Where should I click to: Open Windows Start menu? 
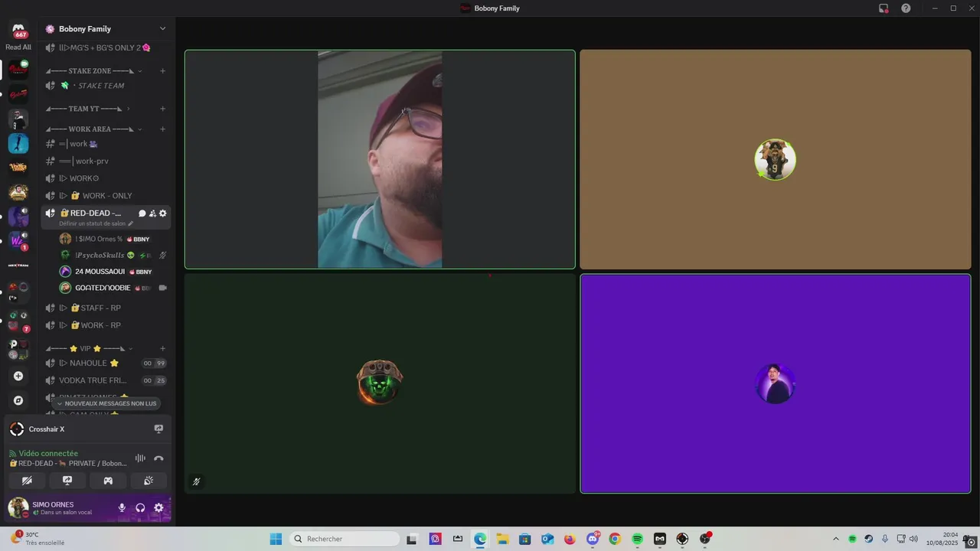point(276,539)
